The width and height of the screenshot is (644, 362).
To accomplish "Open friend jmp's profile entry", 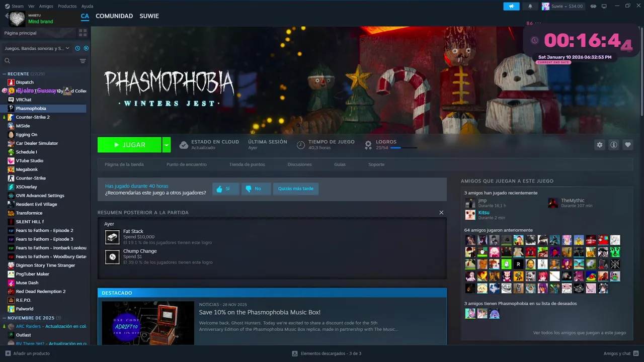I will click(x=486, y=203).
